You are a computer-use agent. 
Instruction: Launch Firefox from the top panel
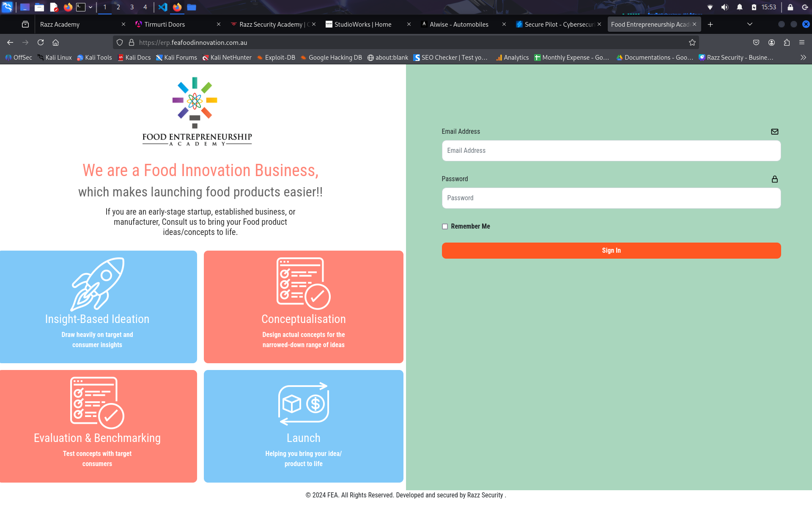point(68,7)
